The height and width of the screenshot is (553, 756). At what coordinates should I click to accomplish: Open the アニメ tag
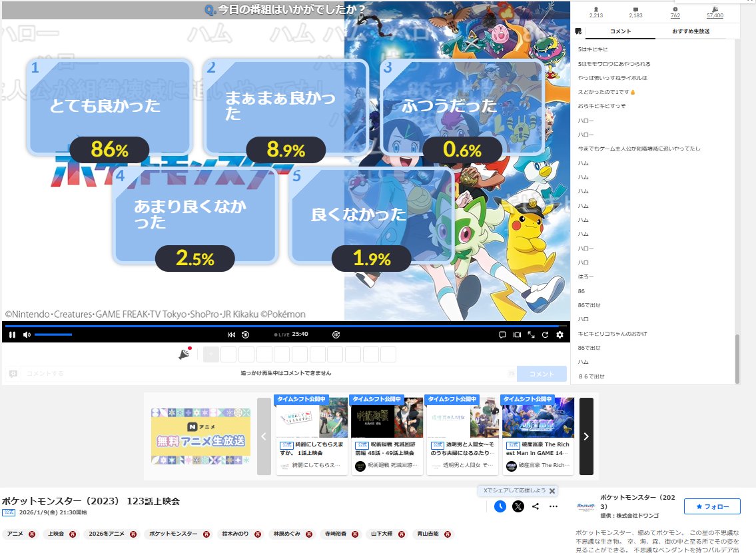click(x=15, y=534)
